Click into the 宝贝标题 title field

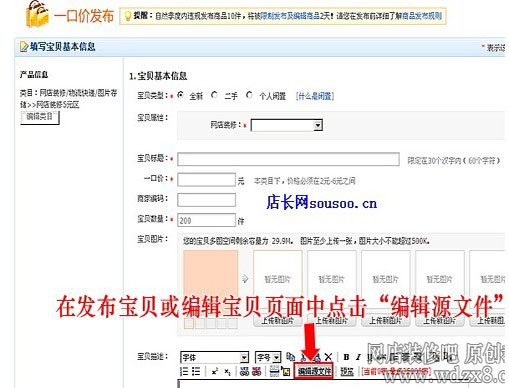coord(288,159)
